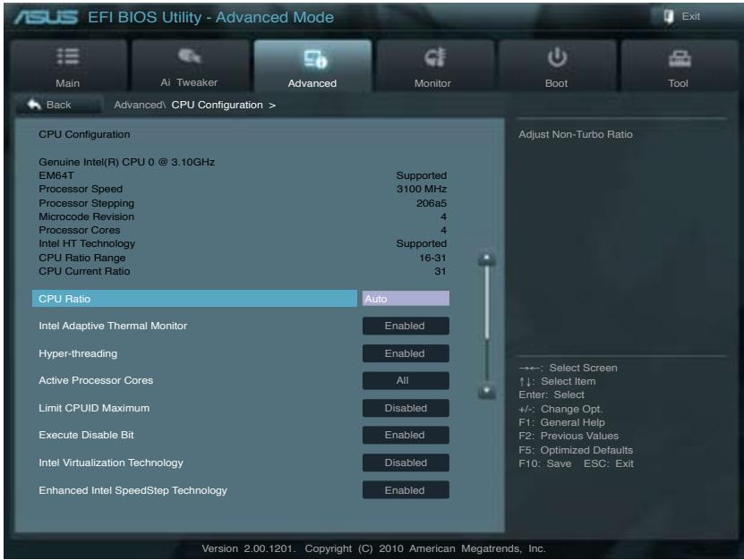Toggle Intel Virtualization Technology Disabled option

pos(406,462)
